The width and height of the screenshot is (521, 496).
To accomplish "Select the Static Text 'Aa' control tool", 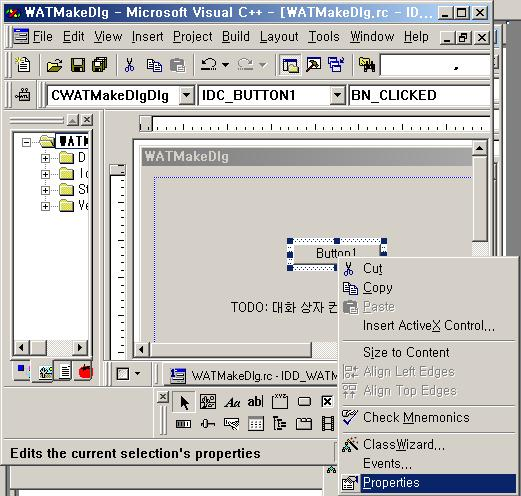I will click(x=232, y=402).
